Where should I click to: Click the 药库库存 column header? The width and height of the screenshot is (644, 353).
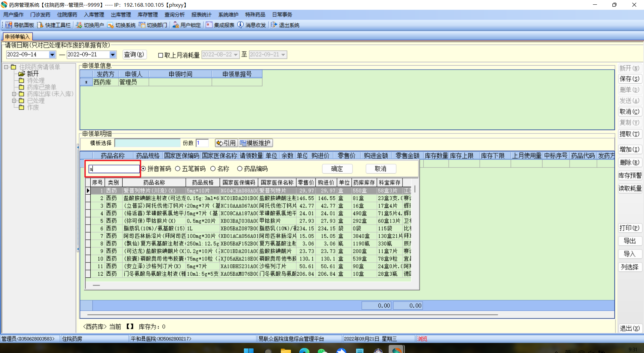point(364,183)
